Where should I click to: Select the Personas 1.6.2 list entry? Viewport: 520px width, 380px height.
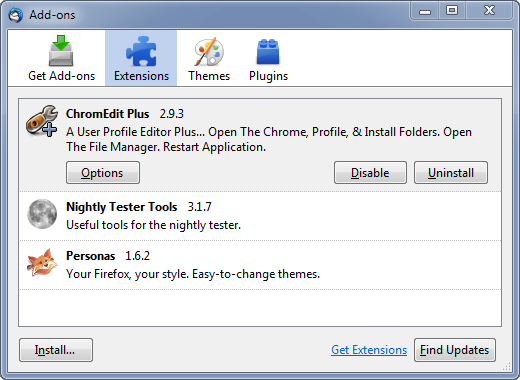(260, 265)
